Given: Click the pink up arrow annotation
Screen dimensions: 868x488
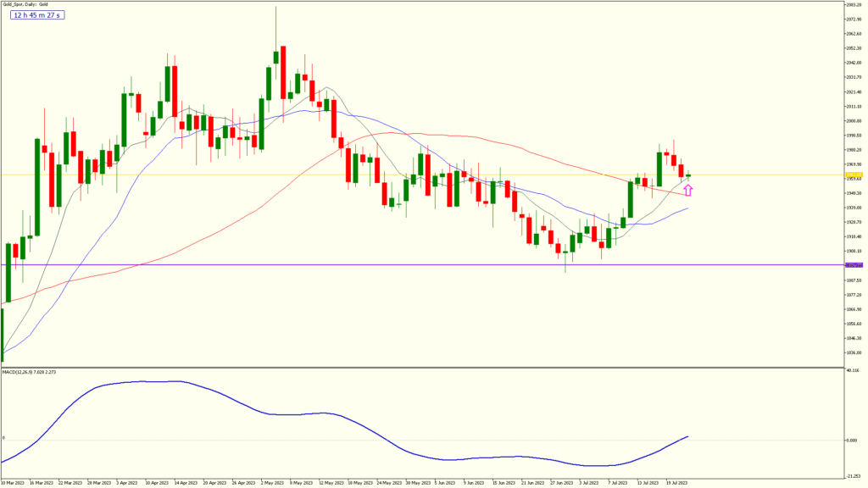Looking at the screenshot, I should tap(687, 190).
